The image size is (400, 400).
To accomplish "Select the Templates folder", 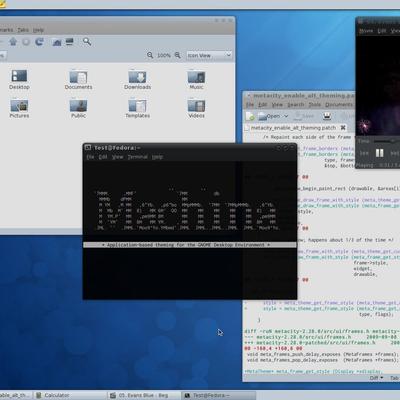I will coord(137,108).
